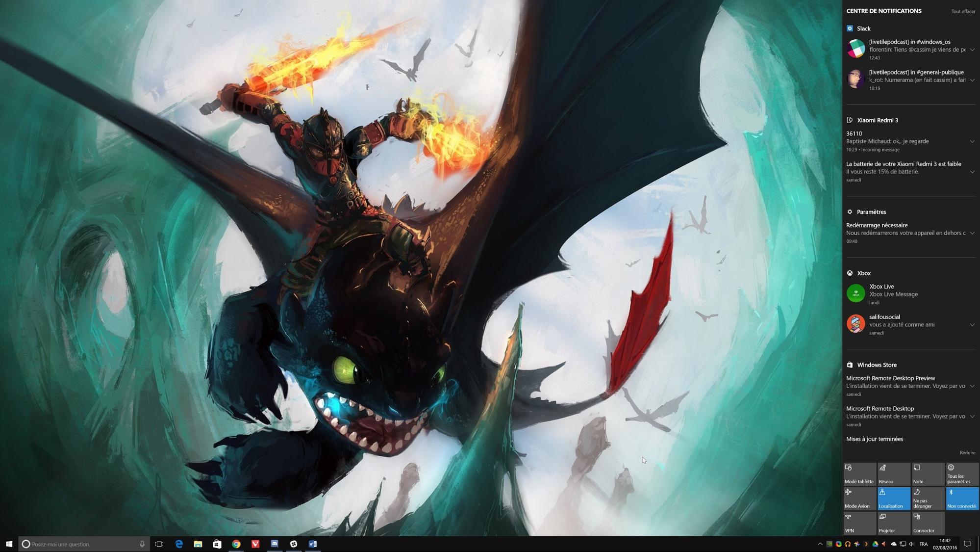Turn off the Localisation quick action
Screen dimensions: 980x552
894,499
